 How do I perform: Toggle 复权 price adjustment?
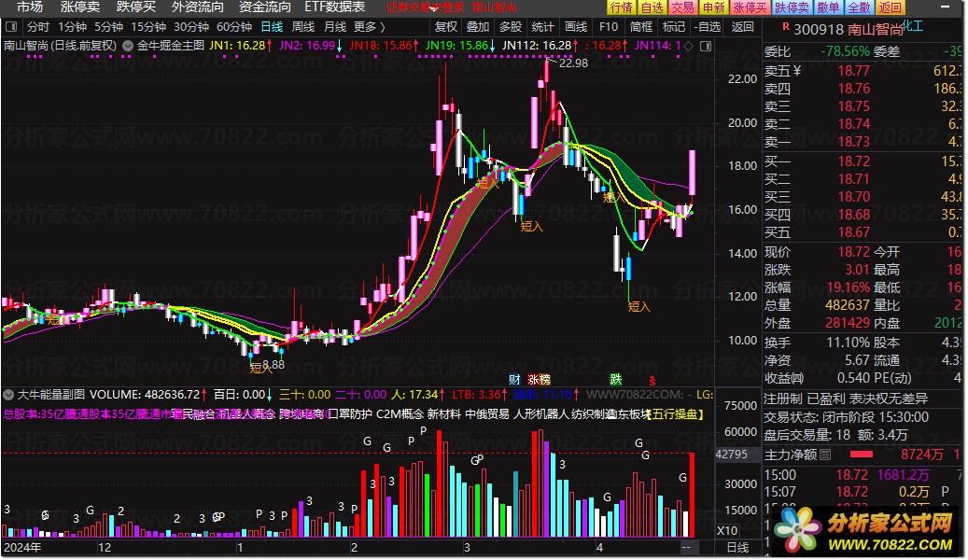click(445, 26)
